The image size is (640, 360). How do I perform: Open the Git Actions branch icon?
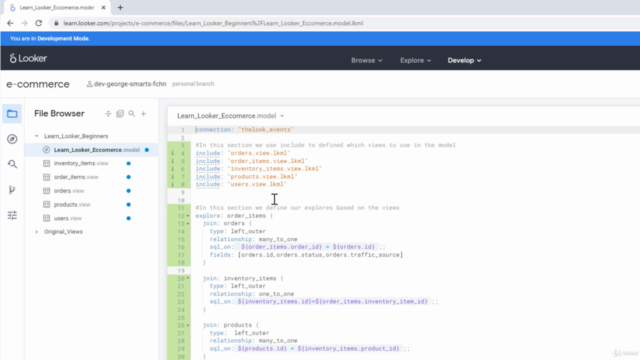tap(12, 189)
